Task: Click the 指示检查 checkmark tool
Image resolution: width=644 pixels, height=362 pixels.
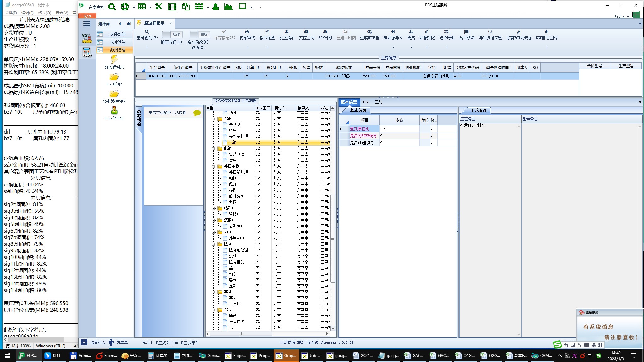Action: pos(267,35)
